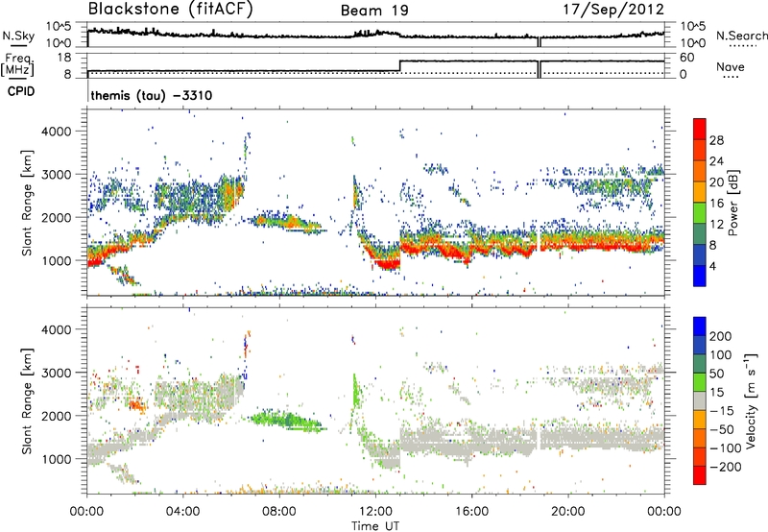The image size is (768, 532).
Task: Click the "-15" label on velocity colorbar
Action: (x=721, y=410)
